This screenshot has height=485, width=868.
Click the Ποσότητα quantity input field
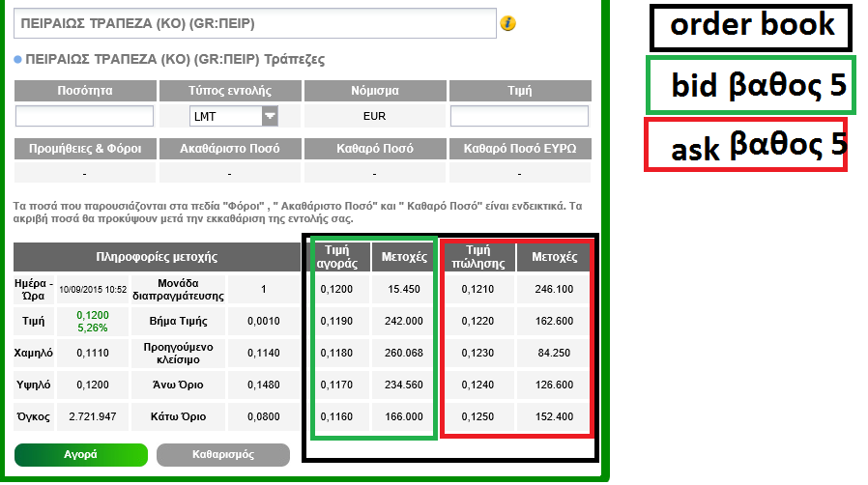pos(85,116)
